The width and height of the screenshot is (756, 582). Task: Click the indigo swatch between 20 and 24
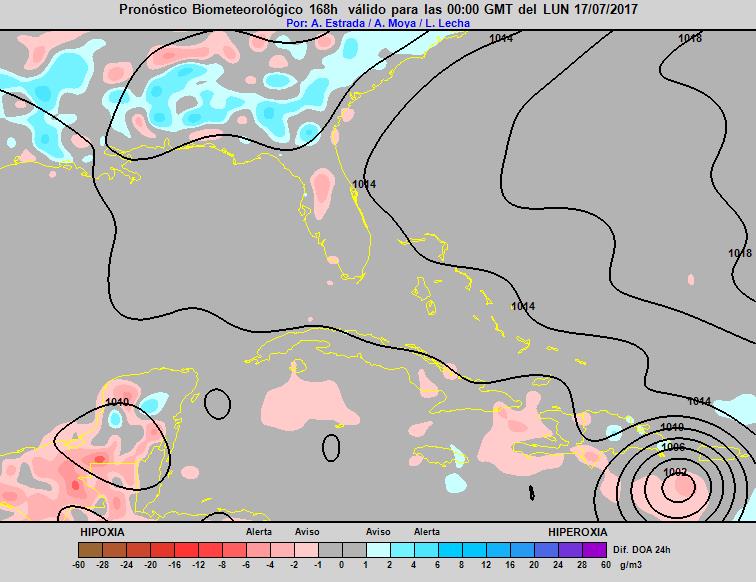coord(546,550)
